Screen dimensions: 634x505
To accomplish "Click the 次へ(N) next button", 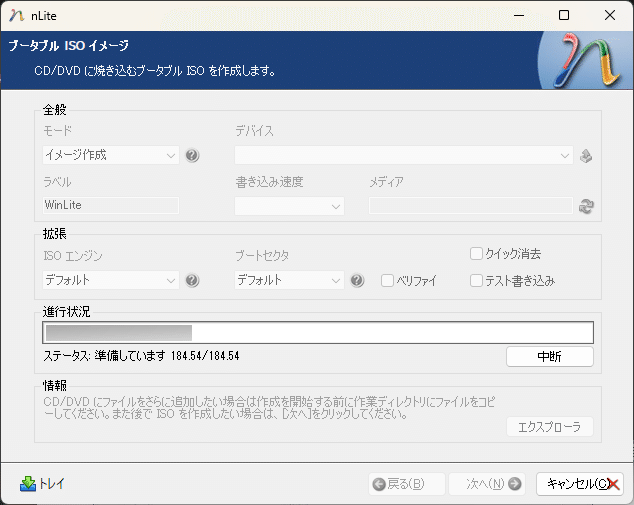I will [487, 484].
